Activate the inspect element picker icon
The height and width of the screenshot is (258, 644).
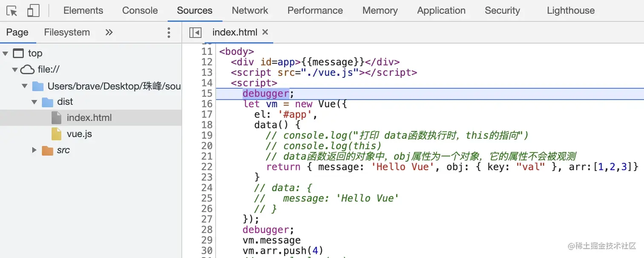pos(12,11)
